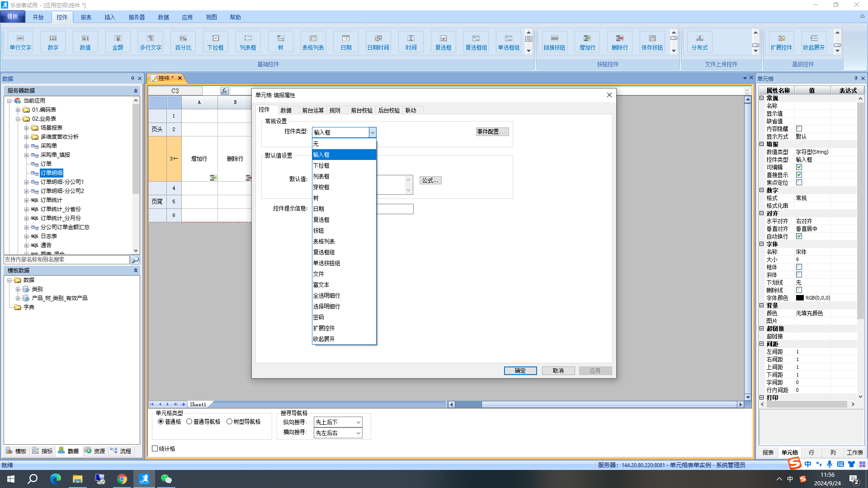
Task: Click the search magnifier in 数据 panel
Action: [x=135, y=260]
